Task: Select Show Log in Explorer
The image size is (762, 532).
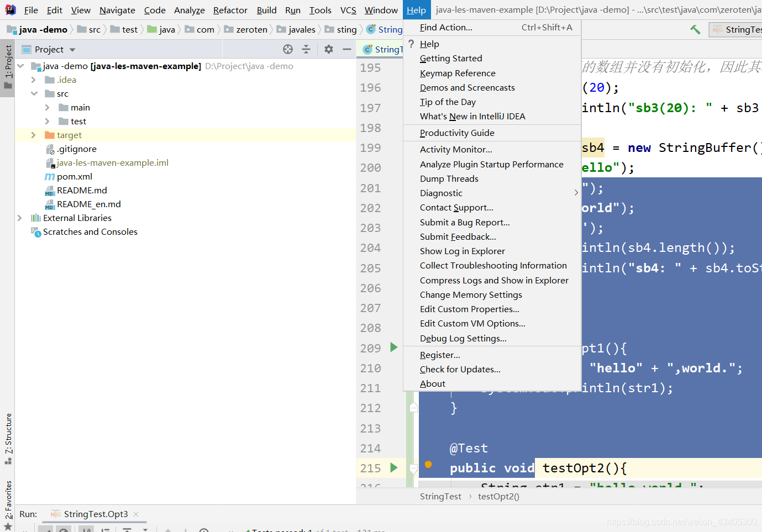Action: [492, 251]
